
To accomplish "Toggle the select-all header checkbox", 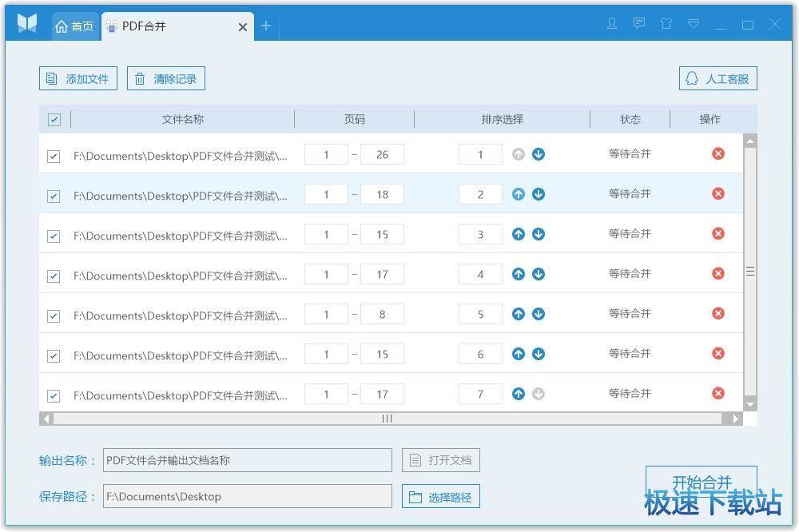I will click(54, 120).
